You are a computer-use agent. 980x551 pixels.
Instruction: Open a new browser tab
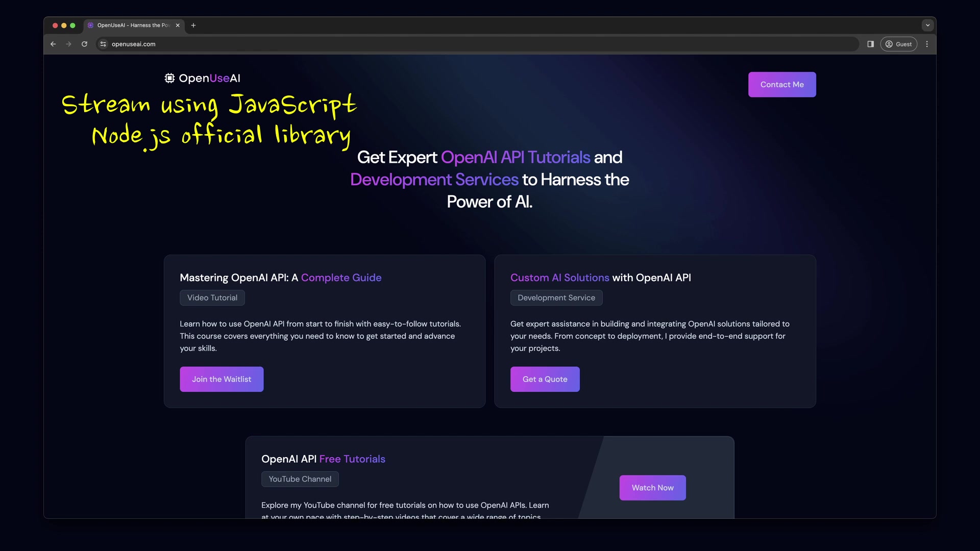193,25
